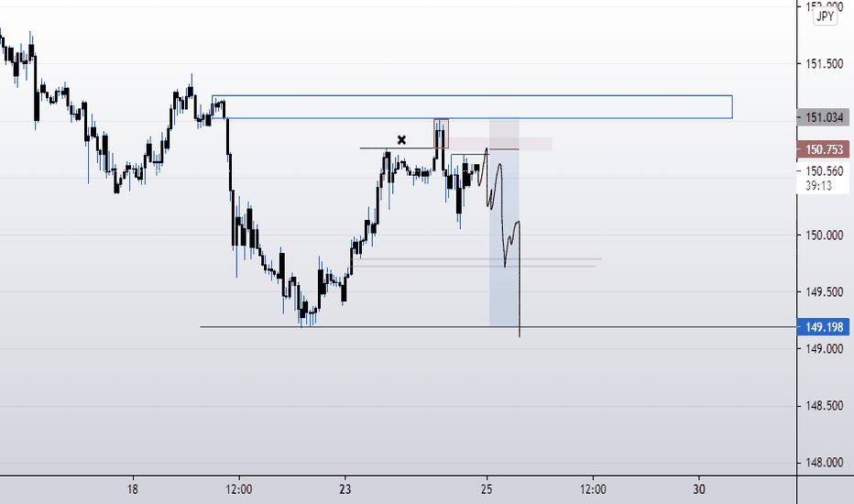Select the hand-drawn projected price path
This screenshot has height=504, width=854.
(500, 242)
